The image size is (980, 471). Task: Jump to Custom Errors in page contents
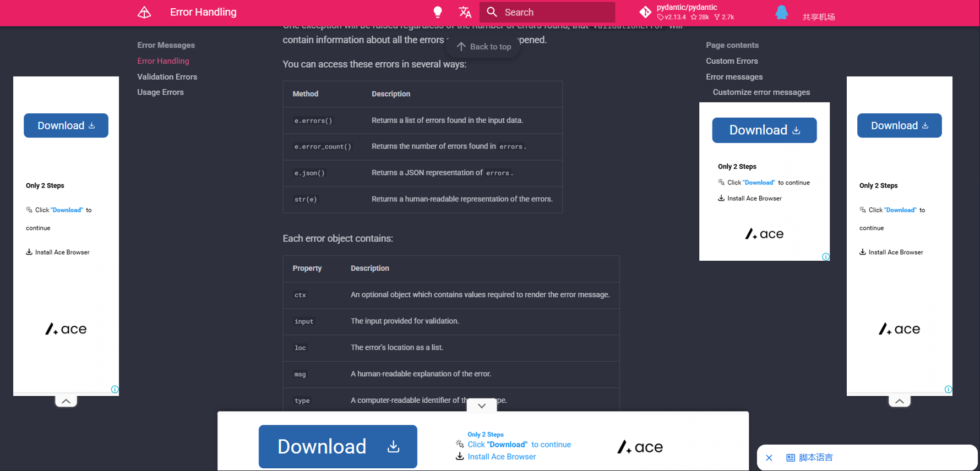tap(732, 61)
